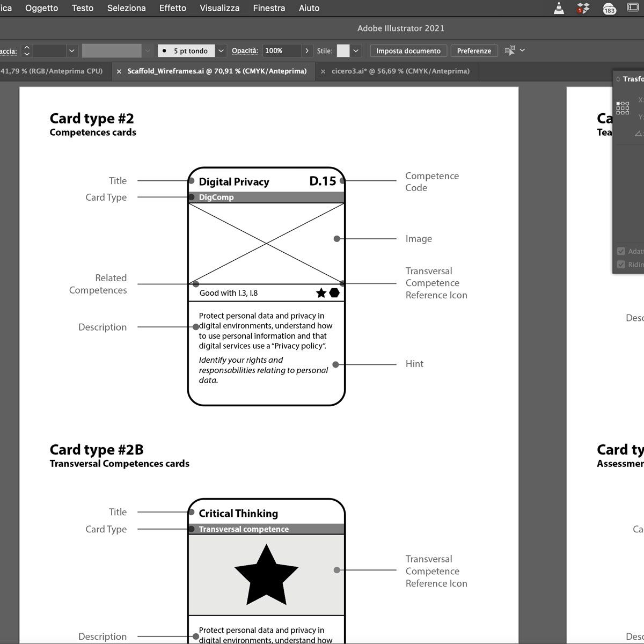Collapse the Trasforma panel via title arrows
Screen dimensions: 644x644
pos(618,79)
